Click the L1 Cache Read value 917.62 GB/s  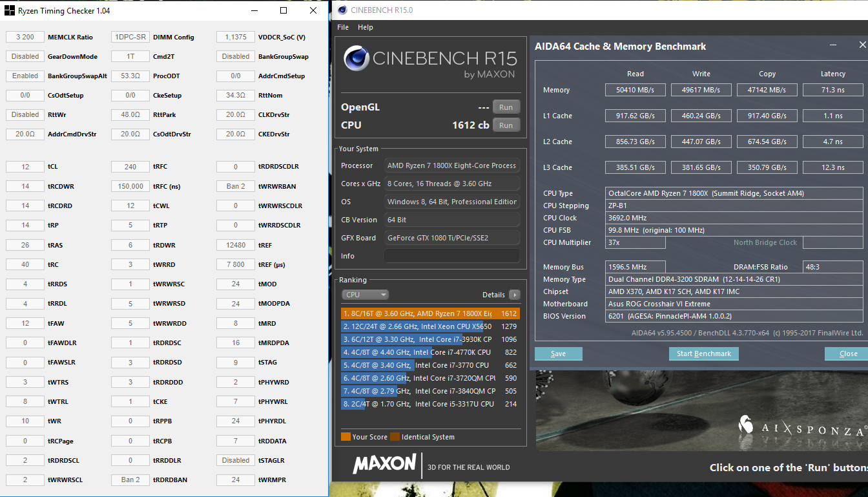pyautogui.click(x=635, y=116)
